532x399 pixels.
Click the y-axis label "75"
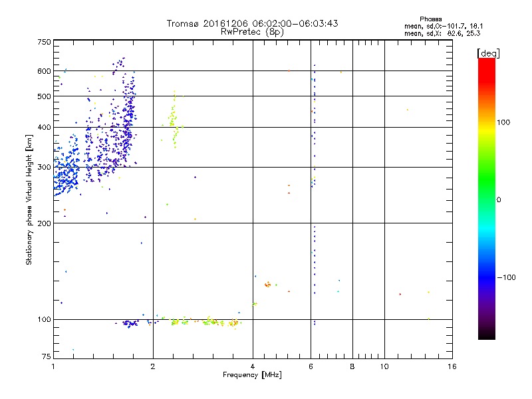coord(47,356)
